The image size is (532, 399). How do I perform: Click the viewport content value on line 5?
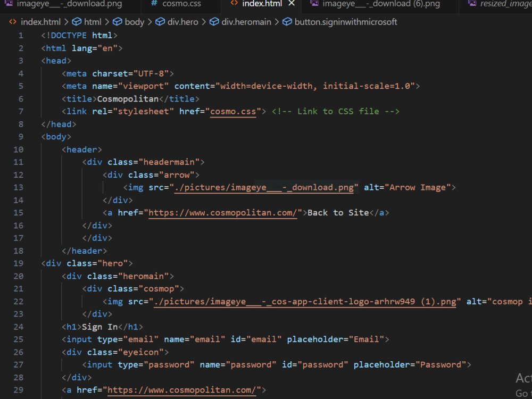click(315, 86)
